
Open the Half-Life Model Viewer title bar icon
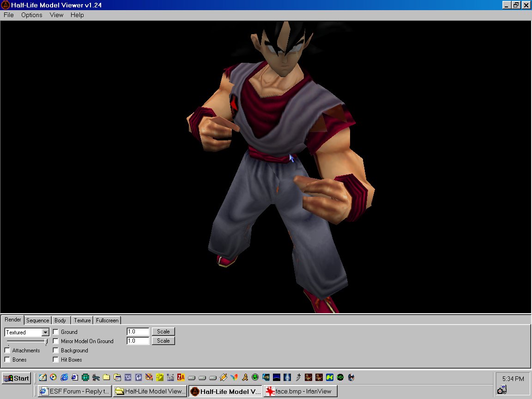5,5
